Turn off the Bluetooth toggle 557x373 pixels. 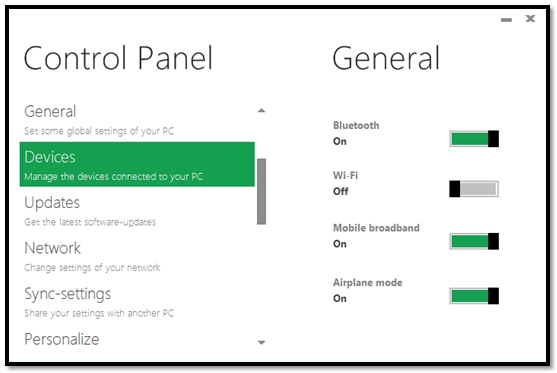(x=474, y=139)
